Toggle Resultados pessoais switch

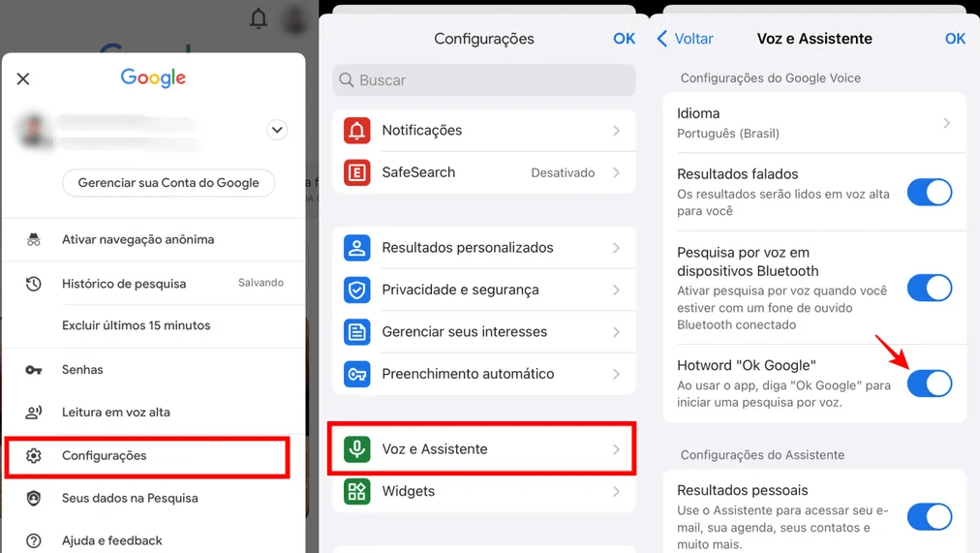[x=930, y=517]
